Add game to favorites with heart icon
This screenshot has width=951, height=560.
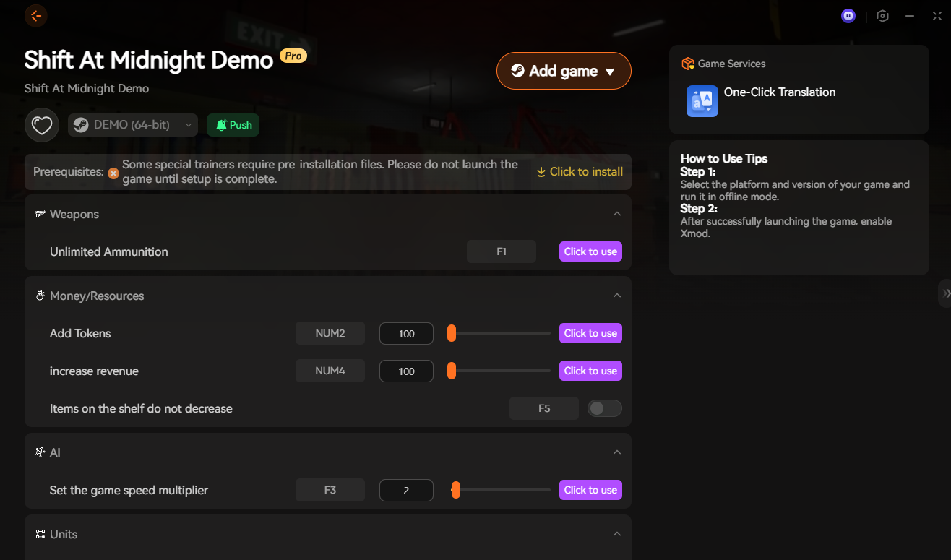(x=42, y=125)
